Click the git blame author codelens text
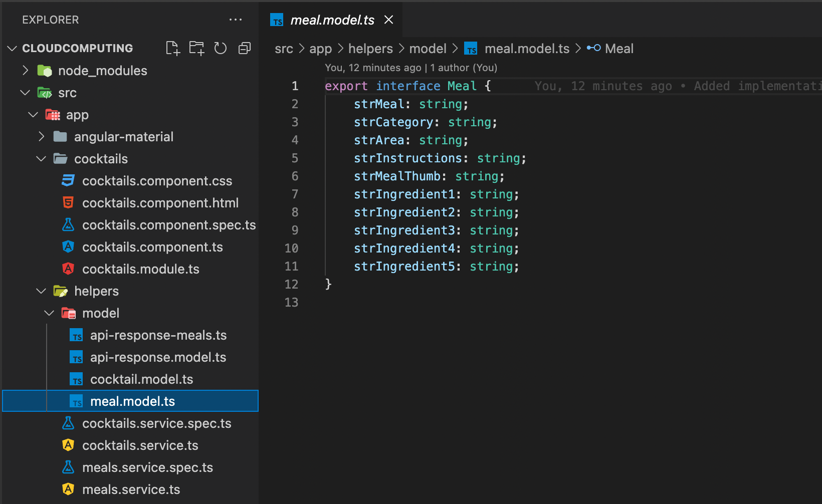The image size is (822, 504). pyautogui.click(x=411, y=68)
